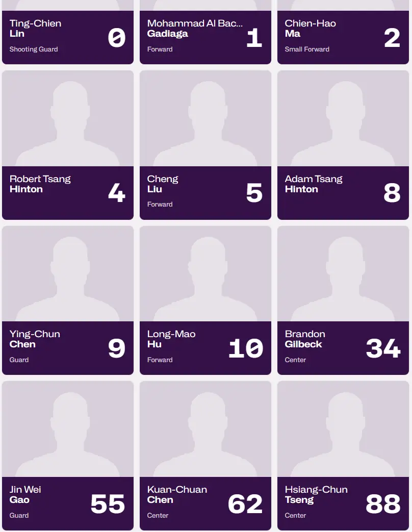Click Cheng Liu's silhouette avatar

(x=205, y=118)
